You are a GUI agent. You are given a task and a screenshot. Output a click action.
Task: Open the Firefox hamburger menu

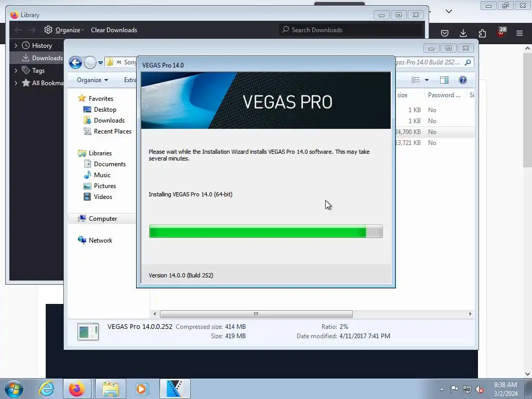point(520,33)
